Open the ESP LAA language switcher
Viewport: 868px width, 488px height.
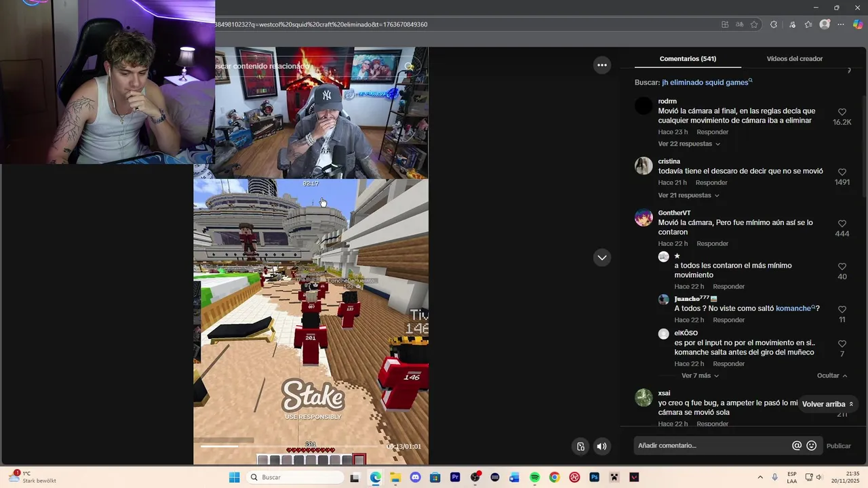point(792,477)
